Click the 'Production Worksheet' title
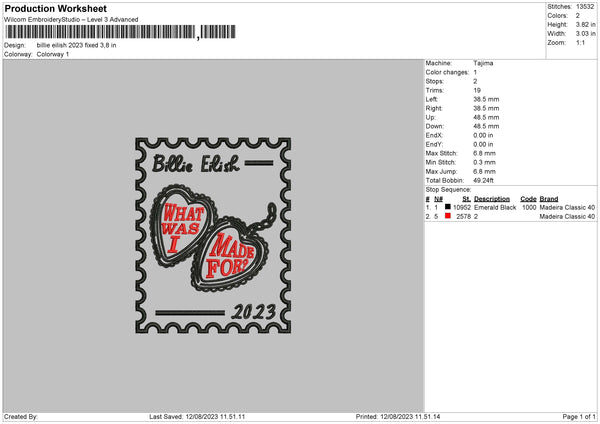 coord(55,8)
